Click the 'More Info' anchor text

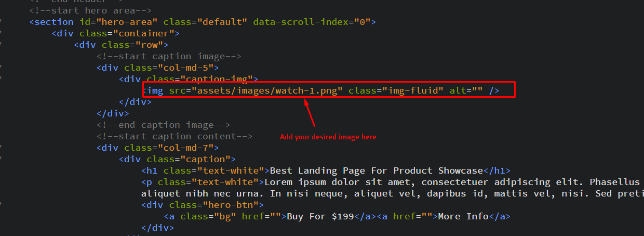click(463, 216)
